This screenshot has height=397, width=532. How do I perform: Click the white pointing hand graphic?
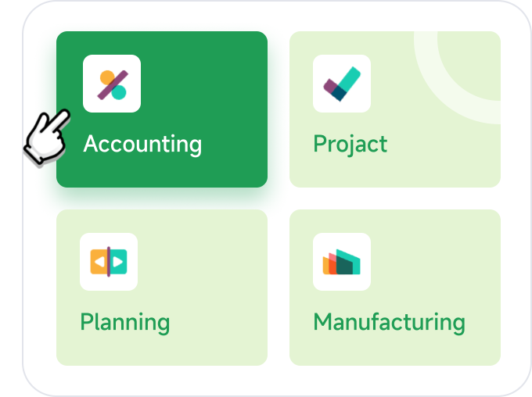click(x=47, y=138)
